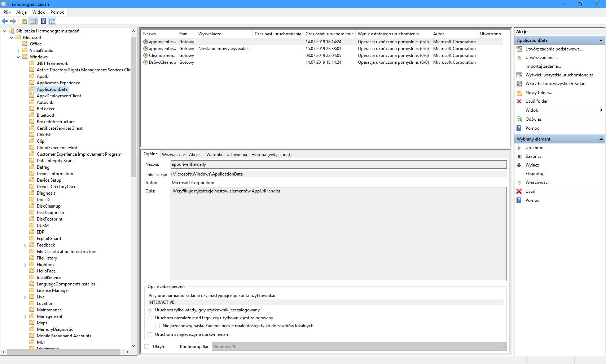Viewport: 606px width, 364px height.
Task: Click the Nazwa field 'appuriverifierdaily'
Action: coord(338,164)
